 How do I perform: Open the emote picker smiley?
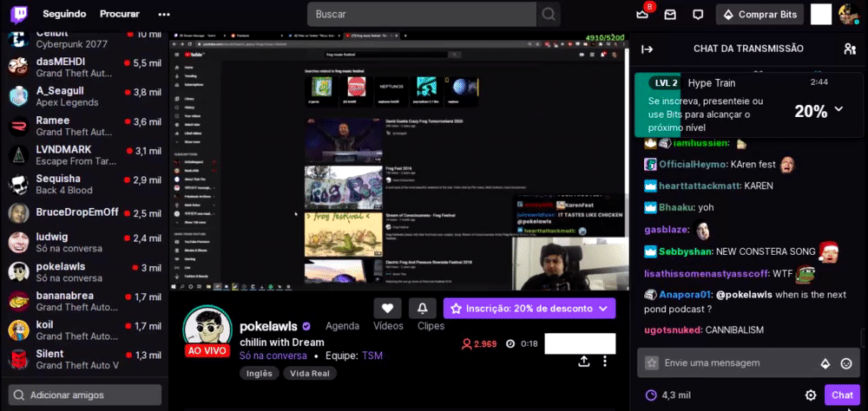[x=845, y=363]
